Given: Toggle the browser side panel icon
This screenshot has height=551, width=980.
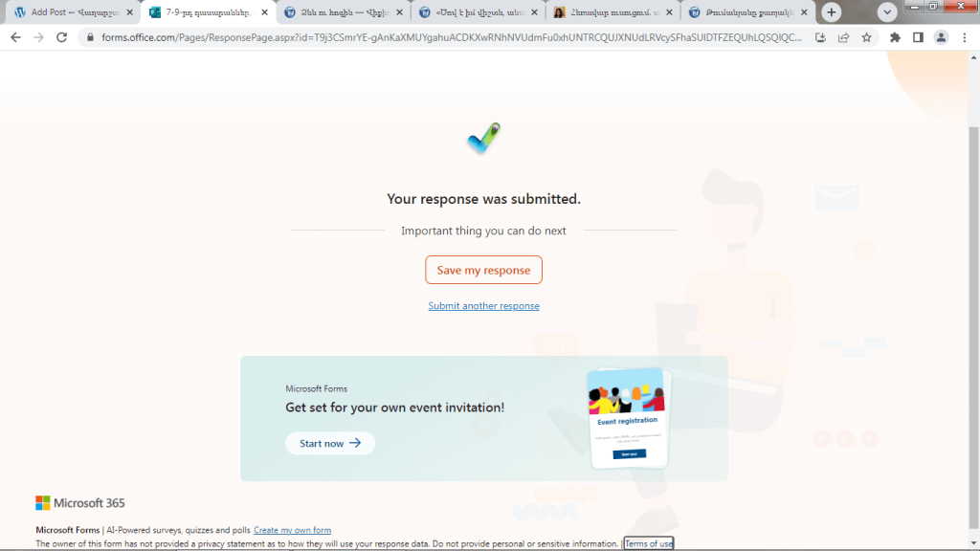Looking at the screenshot, I should (918, 37).
